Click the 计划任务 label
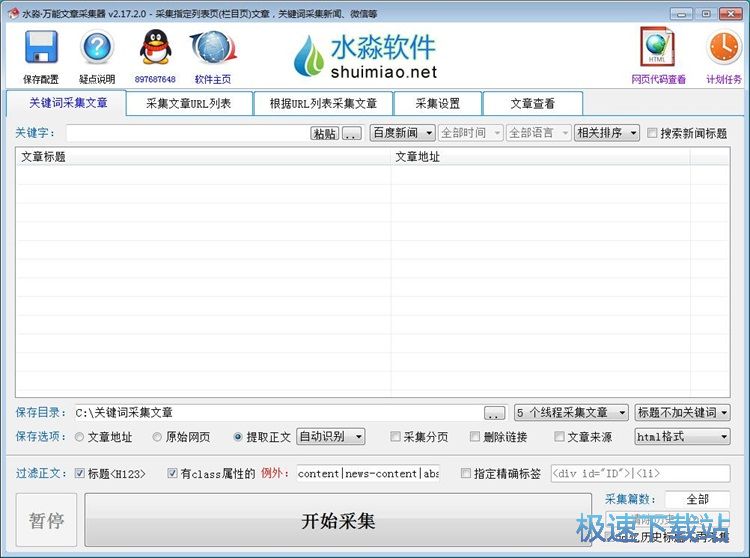750x558 pixels. tap(724, 79)
